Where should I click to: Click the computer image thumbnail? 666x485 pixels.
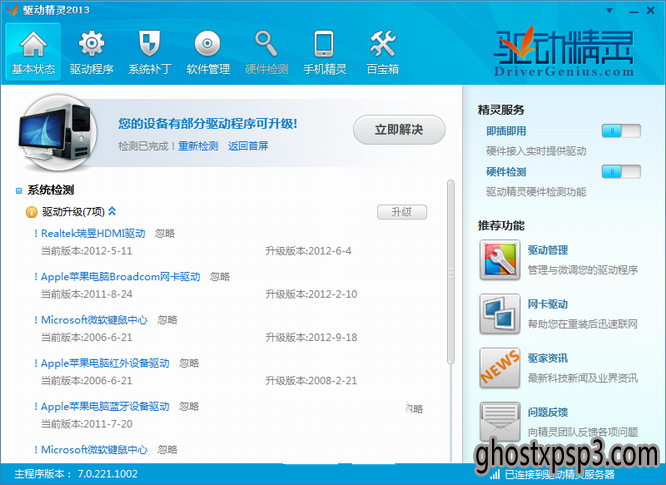pos(57,132)
